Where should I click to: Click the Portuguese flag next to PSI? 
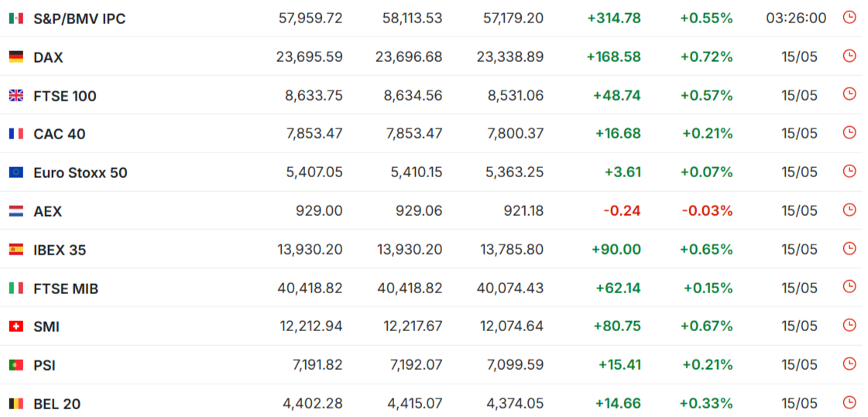(16, 366)
